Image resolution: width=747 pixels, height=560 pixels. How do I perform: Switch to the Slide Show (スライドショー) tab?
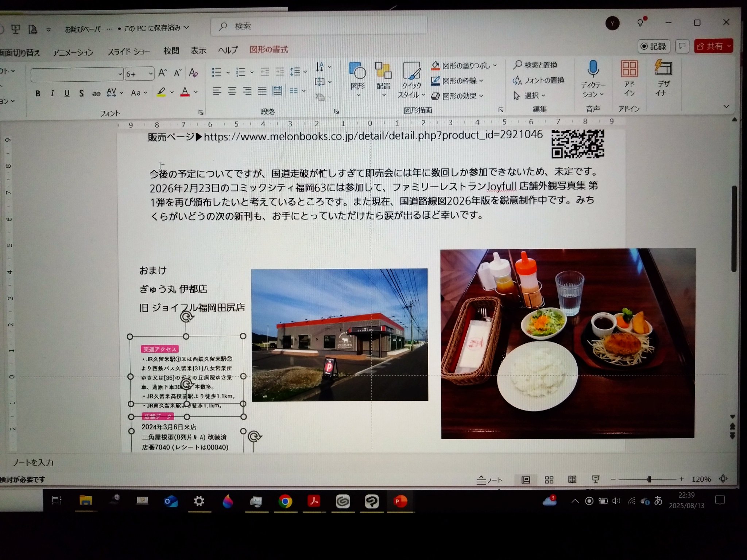point(128,51)
